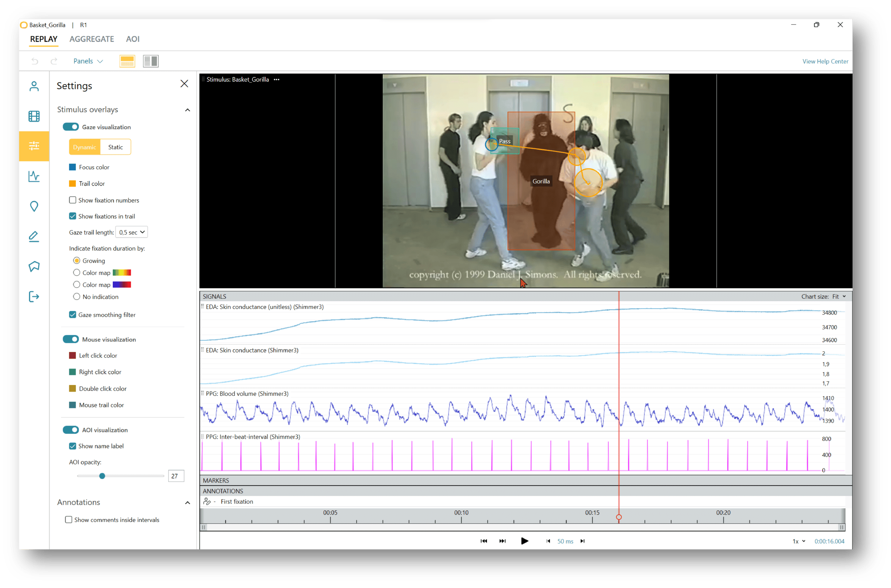Click the left handle of the timeline zoom bar
The height and width of the screenshot is (588, 891).
click(204, 528)
